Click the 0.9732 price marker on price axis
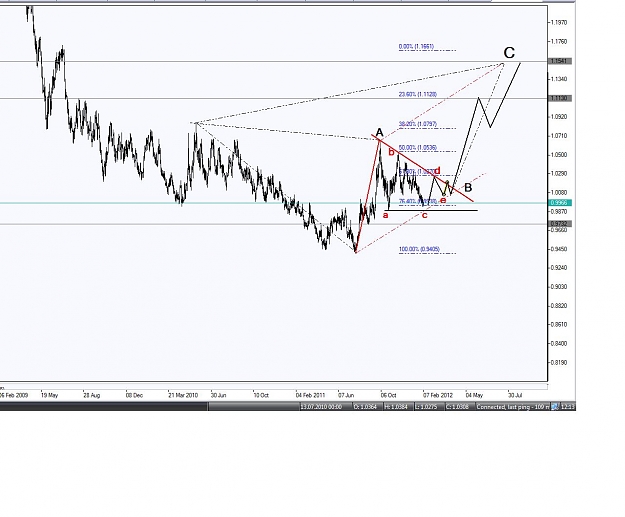Viewport: 625px width, 517px height. pyautogui.click(x=560, y=224)
